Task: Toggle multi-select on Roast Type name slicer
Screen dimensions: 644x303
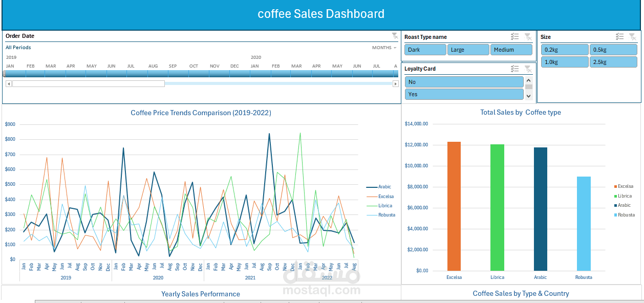Action: click(515, 37)
